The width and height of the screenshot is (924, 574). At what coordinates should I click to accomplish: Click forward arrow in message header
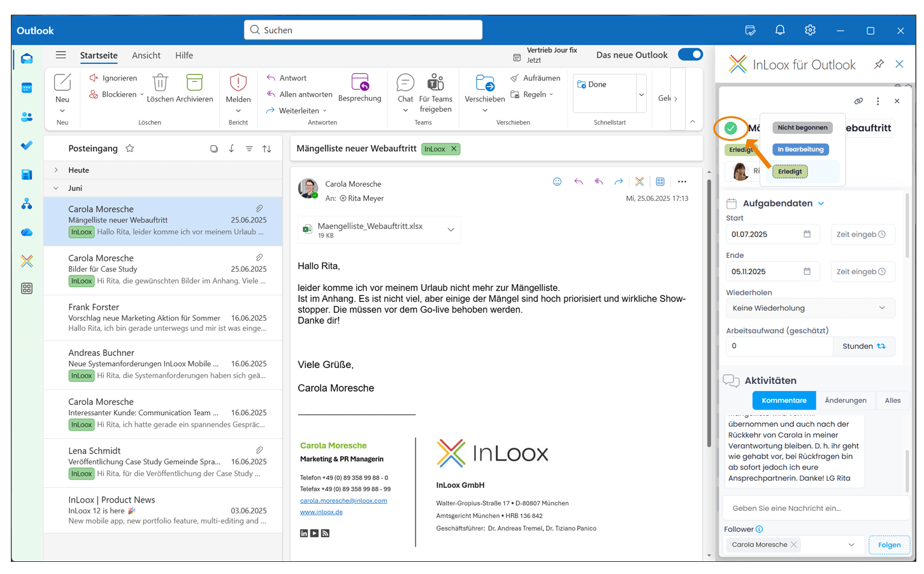point(619,182)
